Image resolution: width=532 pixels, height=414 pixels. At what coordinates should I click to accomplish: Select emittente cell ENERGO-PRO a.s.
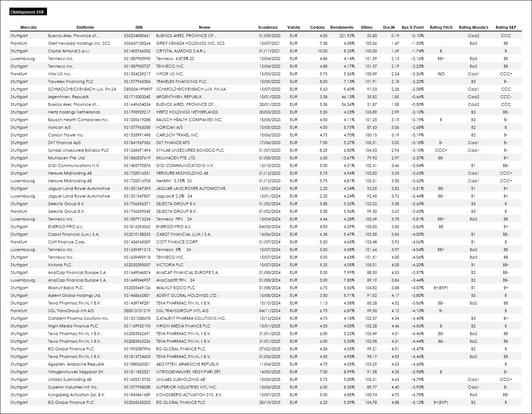pos(66,227)
